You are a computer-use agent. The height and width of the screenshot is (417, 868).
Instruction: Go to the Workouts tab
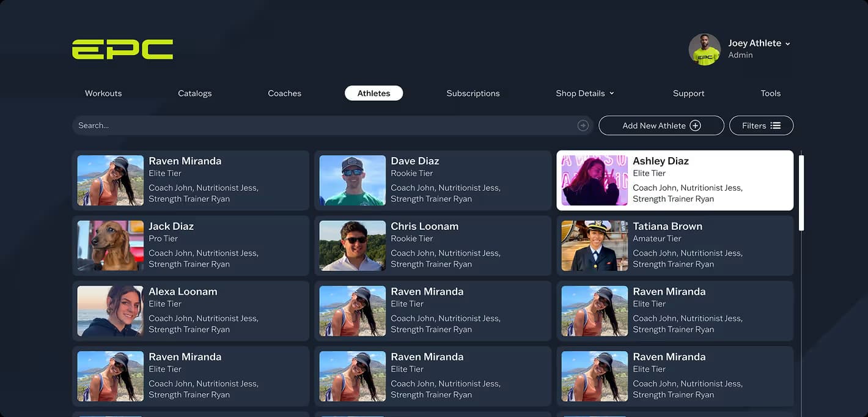(103, 94)
